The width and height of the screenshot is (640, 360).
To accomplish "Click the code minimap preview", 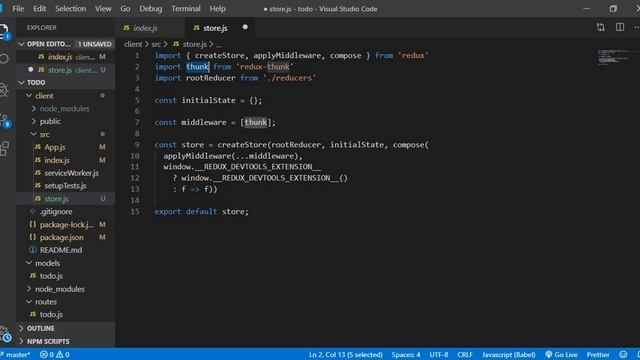I will click(613, 57).
